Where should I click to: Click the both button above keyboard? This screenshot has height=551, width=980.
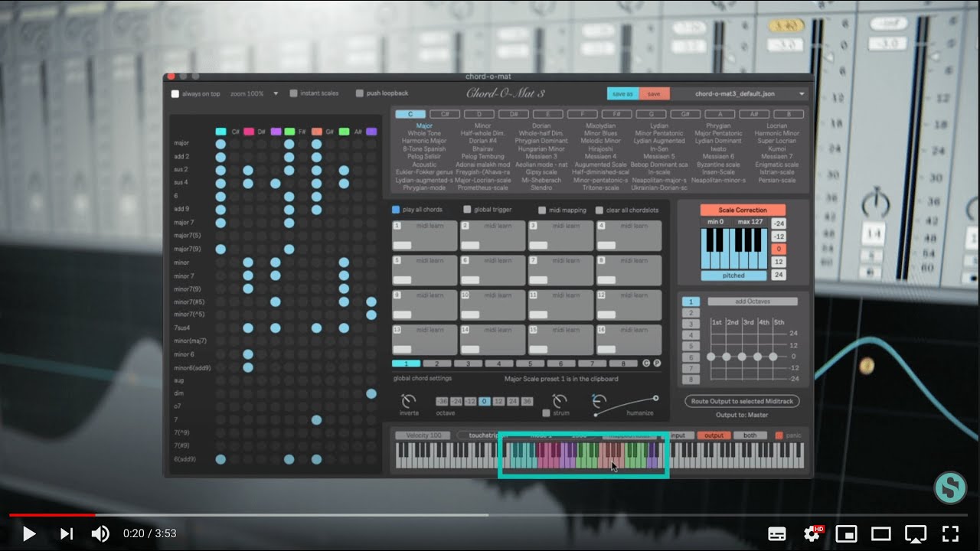click(x=750, y=435)
